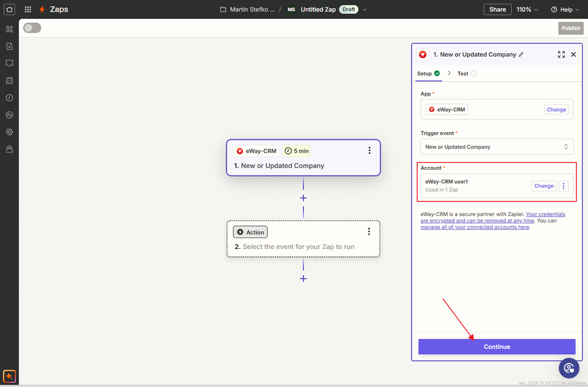
Task: Click the MS workspace initials badge
Action: (x=292, y=9)
